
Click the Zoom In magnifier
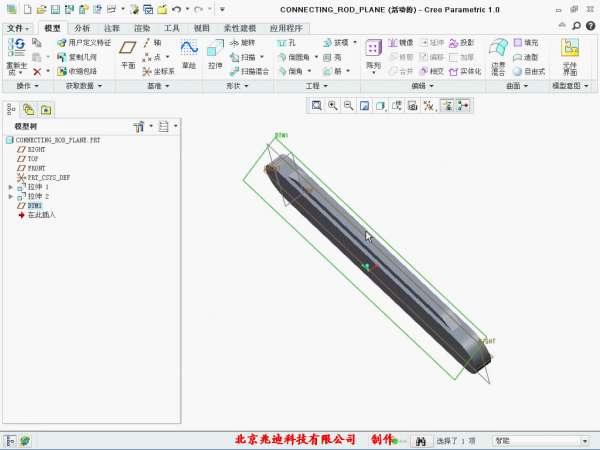coord(333,105)
